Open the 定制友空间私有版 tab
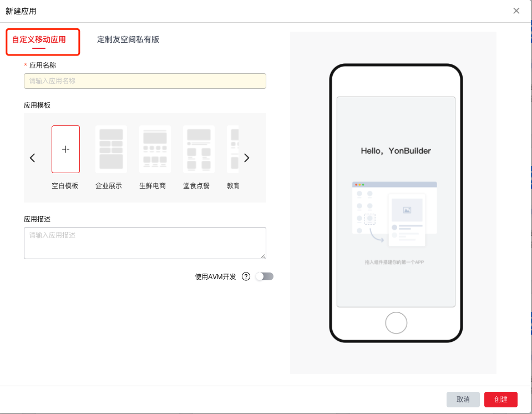 (x=128, y=40)
